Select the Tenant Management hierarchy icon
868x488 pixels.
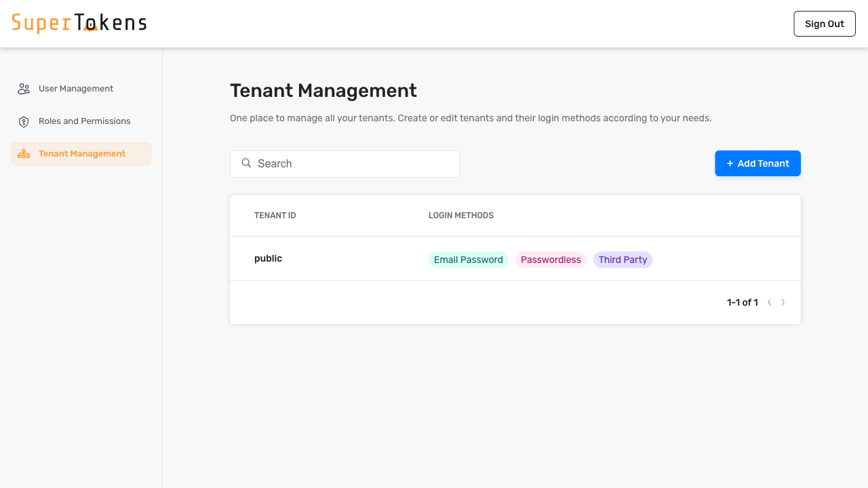tap(24, 154)
